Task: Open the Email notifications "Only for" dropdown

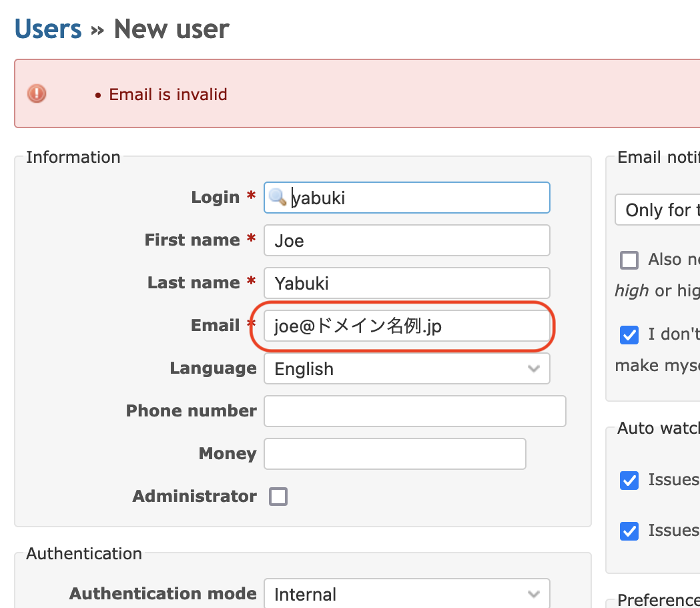Action: tap(657, 210)
